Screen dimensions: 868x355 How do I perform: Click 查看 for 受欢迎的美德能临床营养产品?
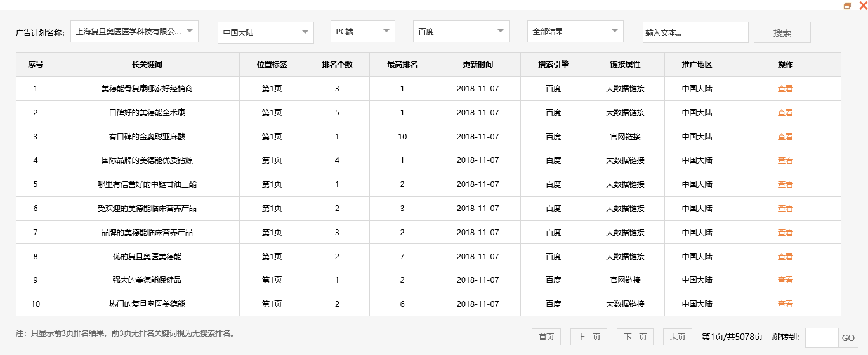786,209
